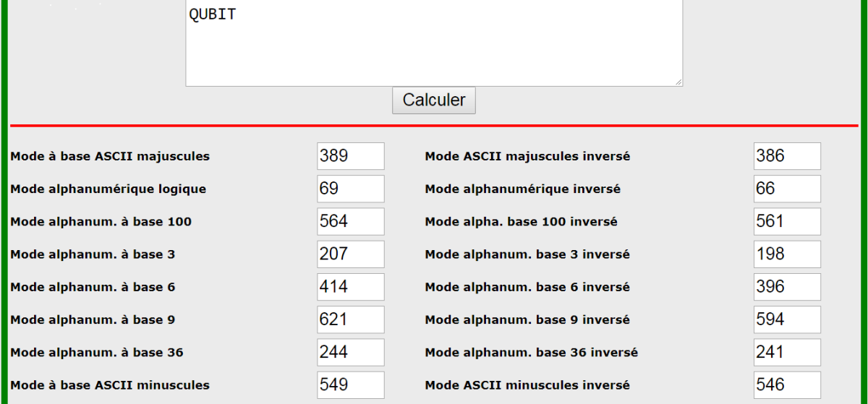This screenshot has width=868, height=404.
Task: Click the Mode alphanum. à base 36 label
Action: click(96, 353)
